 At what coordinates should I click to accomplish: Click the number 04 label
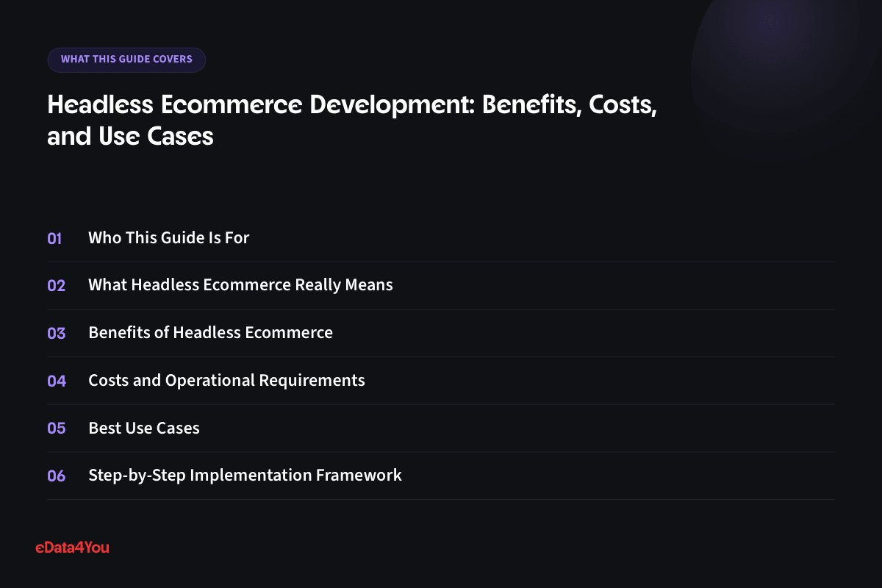[57, 381]
